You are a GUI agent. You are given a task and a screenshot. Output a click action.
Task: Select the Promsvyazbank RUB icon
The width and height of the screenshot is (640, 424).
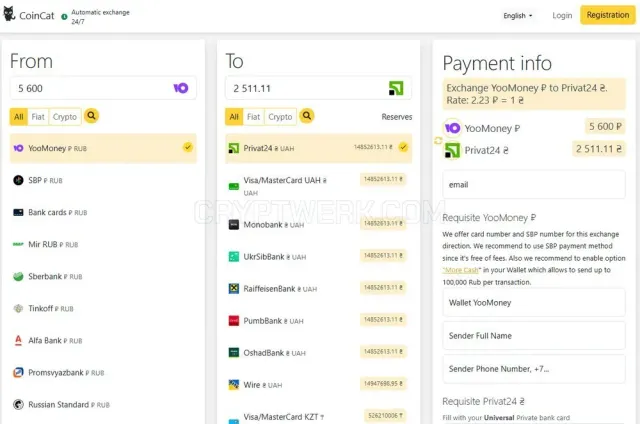pyautogui.click(x=18, y=373)
